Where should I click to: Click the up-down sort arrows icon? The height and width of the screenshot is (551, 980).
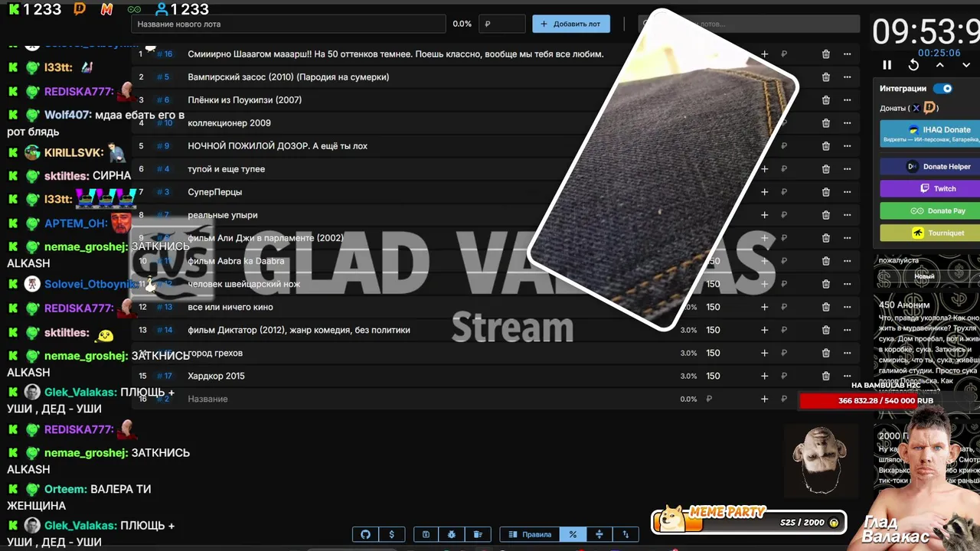pyautogui.click(x=626, y=534)
